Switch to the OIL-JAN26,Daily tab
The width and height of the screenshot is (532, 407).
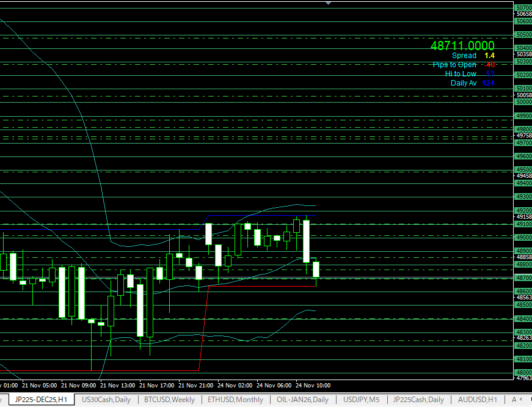302,400
